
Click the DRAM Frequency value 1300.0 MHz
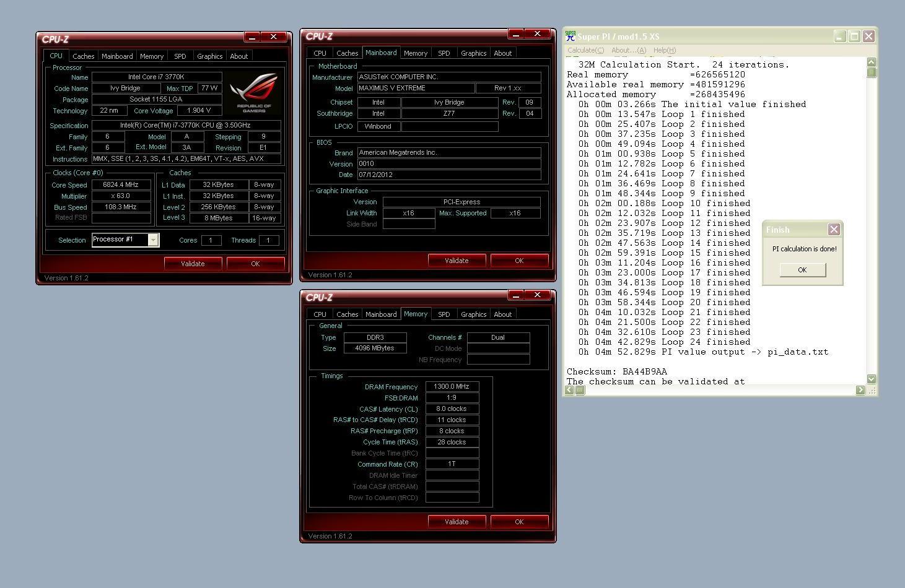click(452, 387)
